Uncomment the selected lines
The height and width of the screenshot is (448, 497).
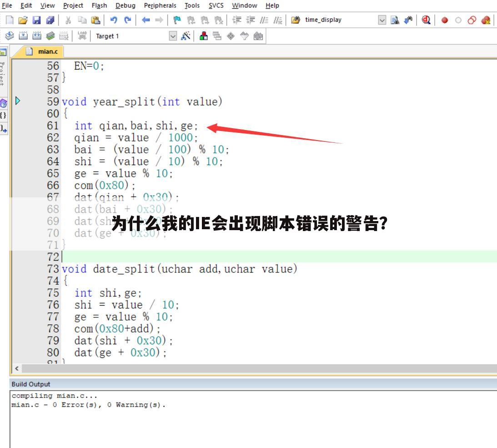[278, 20]
